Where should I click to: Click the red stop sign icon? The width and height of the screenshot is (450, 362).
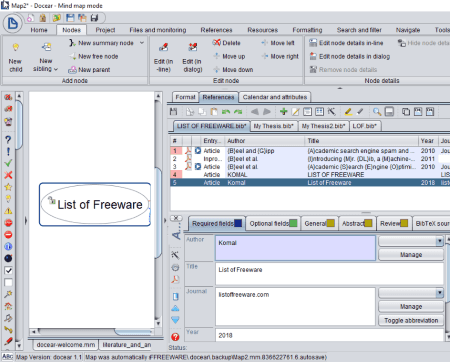pyautogui.click(x=8, y=223)
